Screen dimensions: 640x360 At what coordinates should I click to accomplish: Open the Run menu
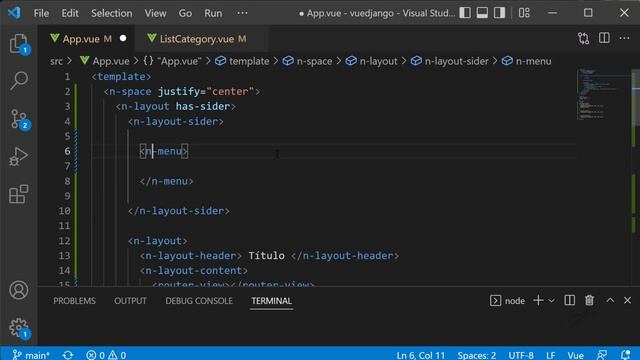click(213, 13)
